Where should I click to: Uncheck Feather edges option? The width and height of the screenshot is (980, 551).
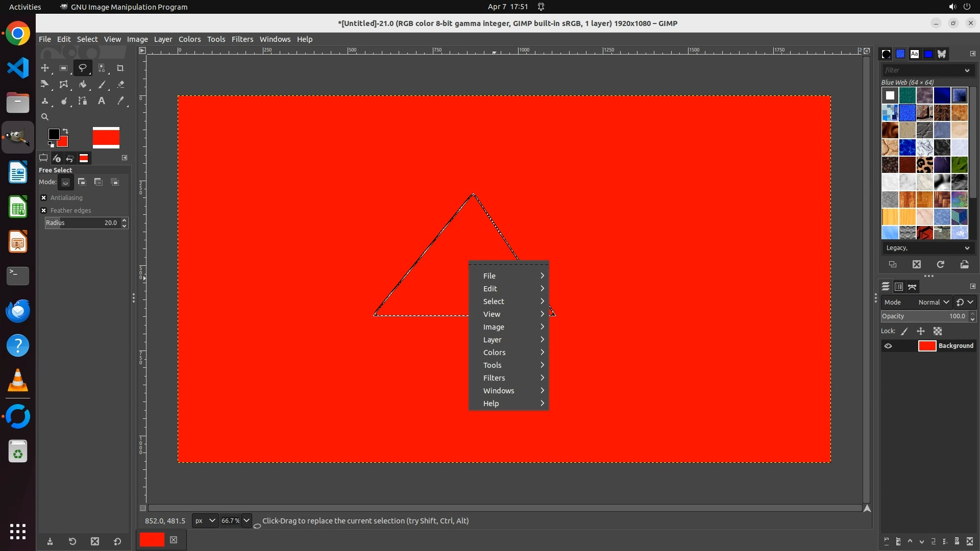tap(44, 210)
